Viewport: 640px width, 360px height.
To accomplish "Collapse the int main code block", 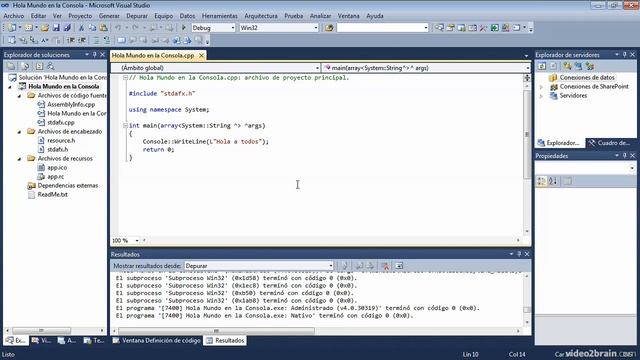I will pyautogui.click(x=125, y=125).
